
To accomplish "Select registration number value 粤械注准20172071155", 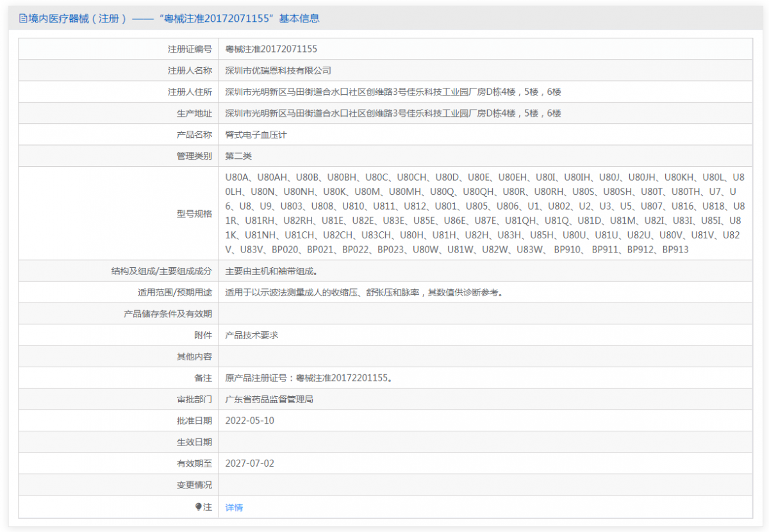I will 271,49.
